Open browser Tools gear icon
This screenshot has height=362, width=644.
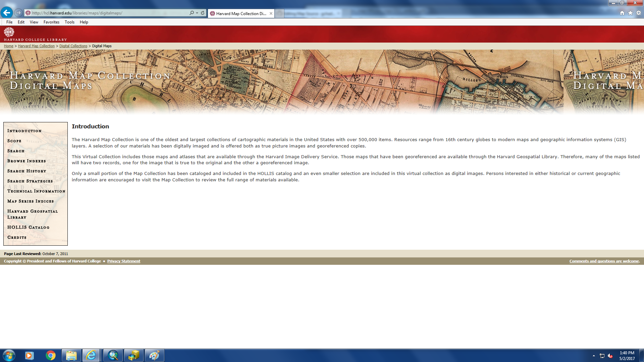pyautogui.click(x=639, y=13)
